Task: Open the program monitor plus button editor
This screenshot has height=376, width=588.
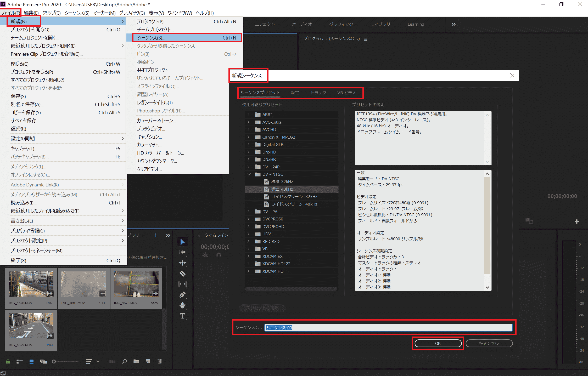Action: (577, 222)
